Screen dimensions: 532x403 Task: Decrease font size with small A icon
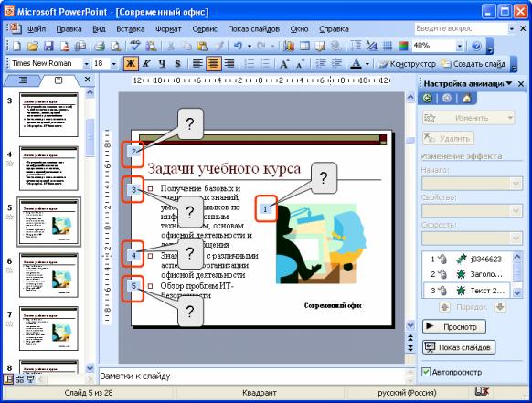point(300,63)
